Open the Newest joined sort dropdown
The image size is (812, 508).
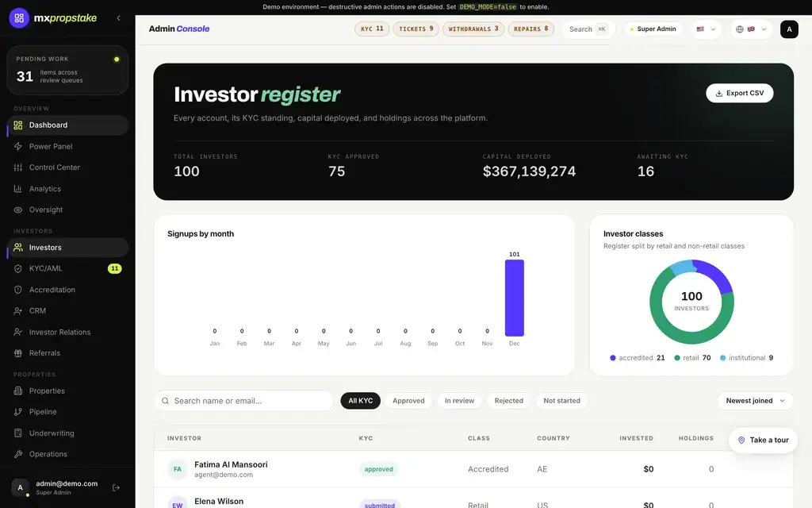click(755, 401)
